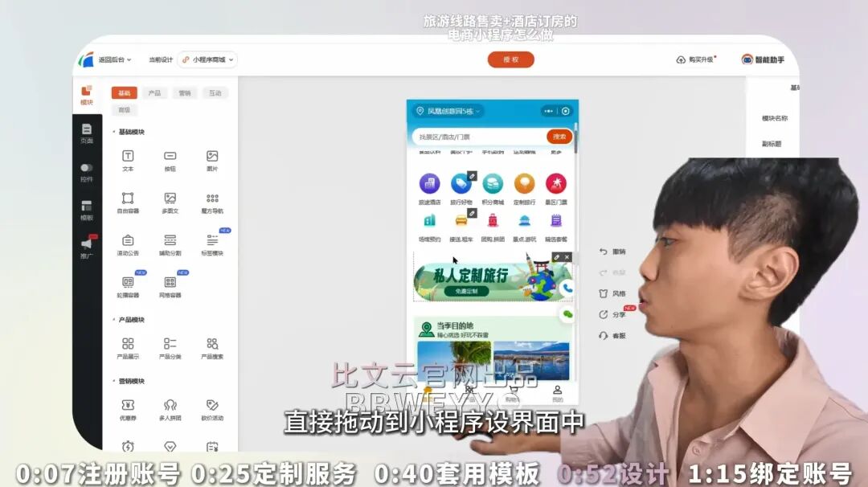Select the 滚动公告 scrolling notice module
This screenshot has height=487, width=868.
pos(128,244)
